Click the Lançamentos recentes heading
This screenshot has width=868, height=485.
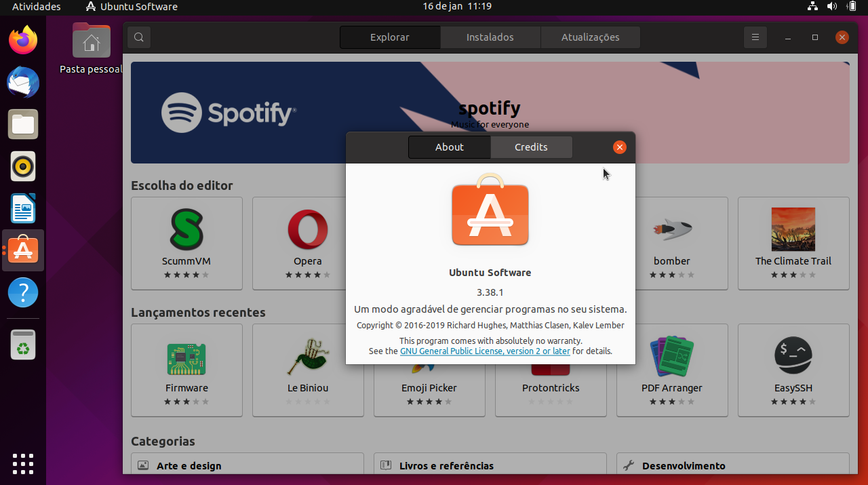(198, 313)
